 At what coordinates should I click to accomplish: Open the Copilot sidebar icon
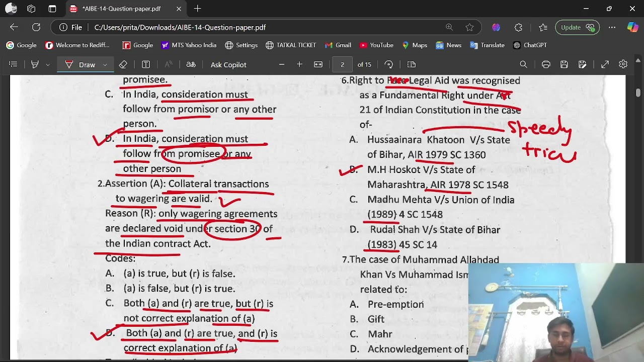[x=632, y=27]
